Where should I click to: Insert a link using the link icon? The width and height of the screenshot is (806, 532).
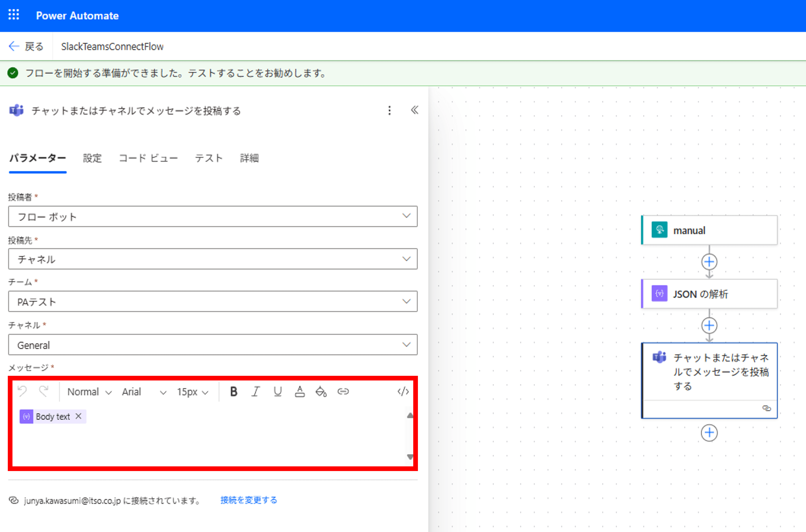click(x=343, y=392)
